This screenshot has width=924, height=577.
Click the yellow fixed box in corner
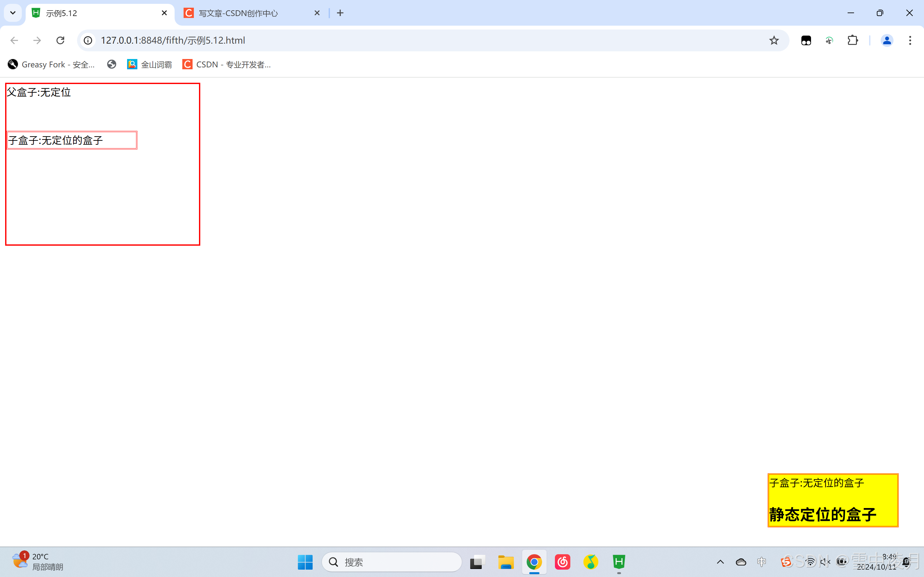[x=833, y=500]
